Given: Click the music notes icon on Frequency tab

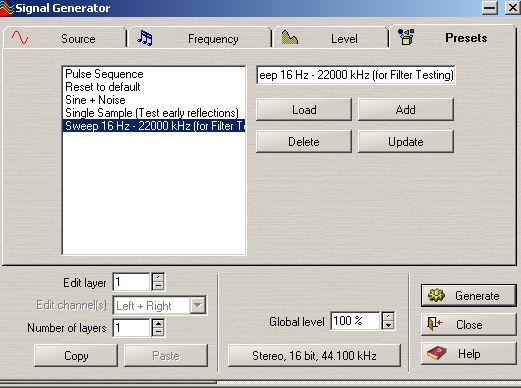Looking at the screenshot, I should click(145, 38).
